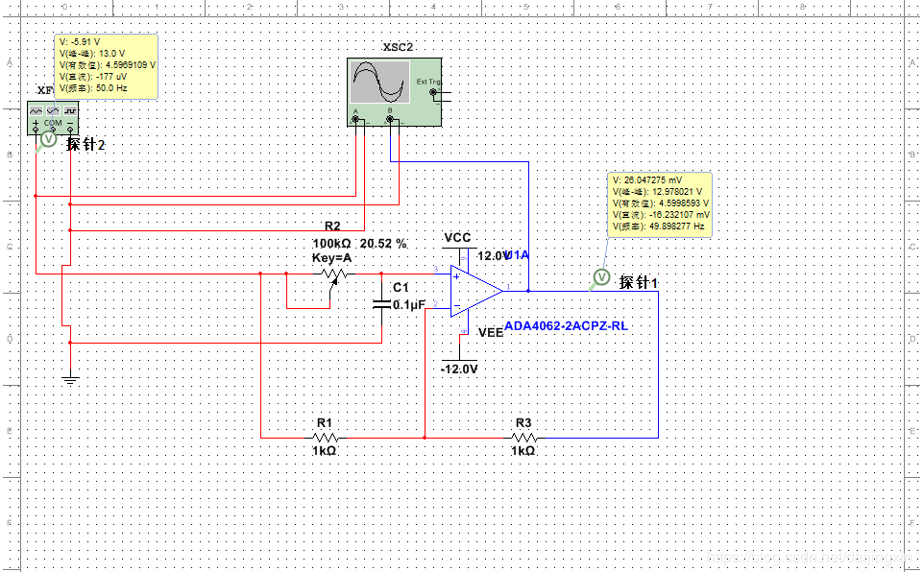Select the R2 potentiometer symbol
The width and height of the screenshot is (924, 572).
pyautogui.click(x=334, y=274)
